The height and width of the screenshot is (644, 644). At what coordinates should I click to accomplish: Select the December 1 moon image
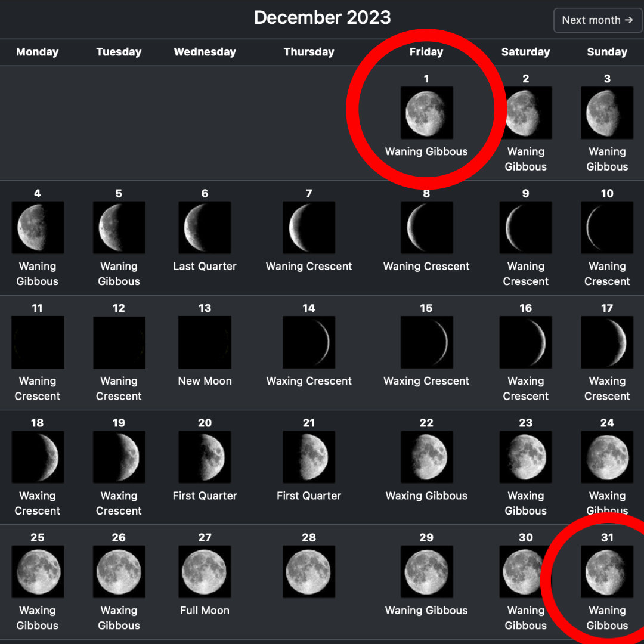coord(426,113)
